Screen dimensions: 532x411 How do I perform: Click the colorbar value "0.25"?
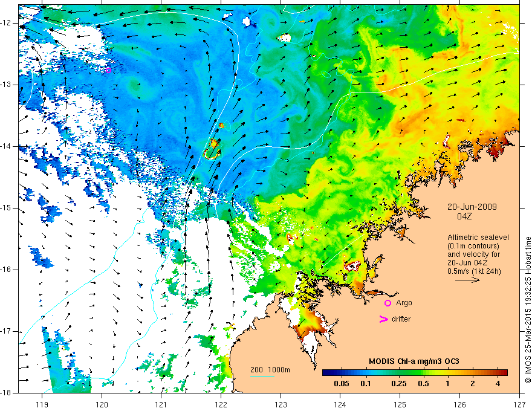coord(399,384)
